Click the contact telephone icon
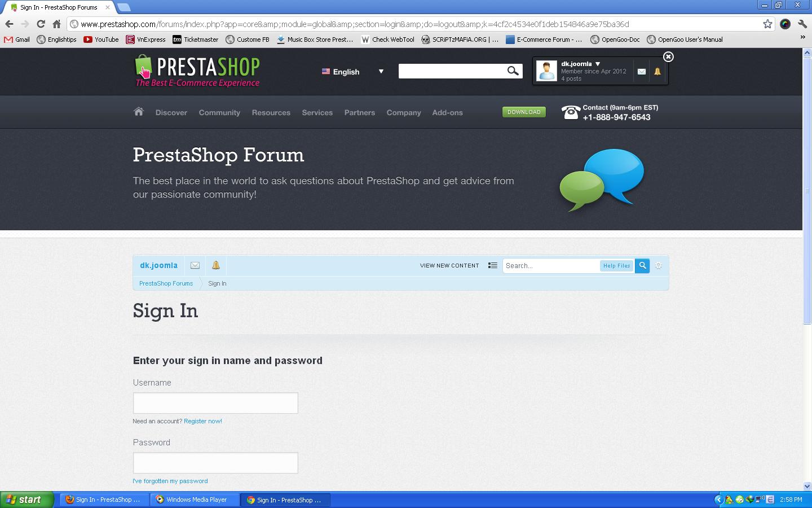Viewport: 812px width, 508px height. click(x=571, y=112)
